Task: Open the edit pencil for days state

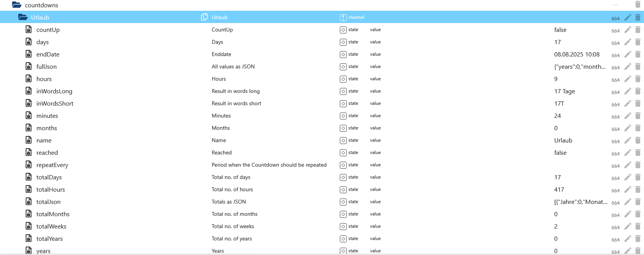Action: 628,42
